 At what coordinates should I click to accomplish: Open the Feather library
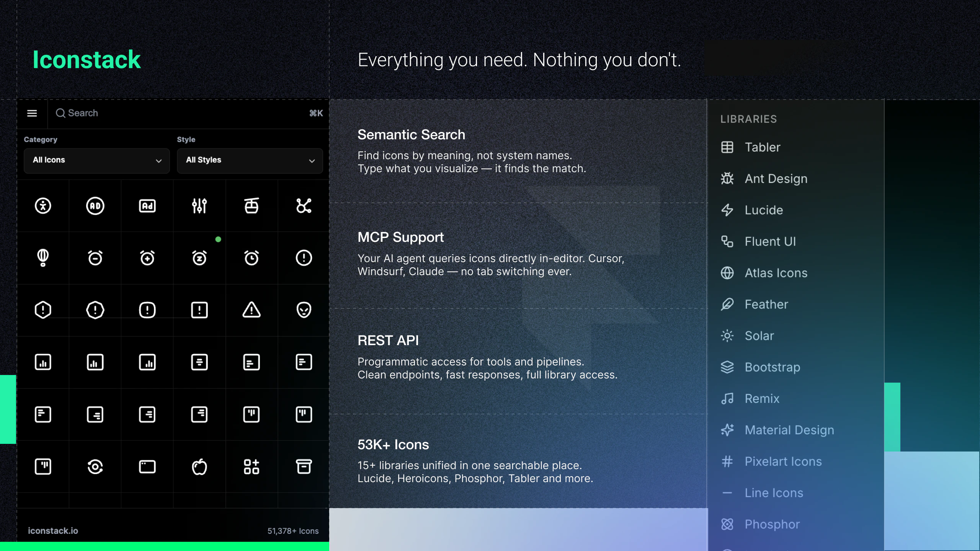click(x=754, y=304)
